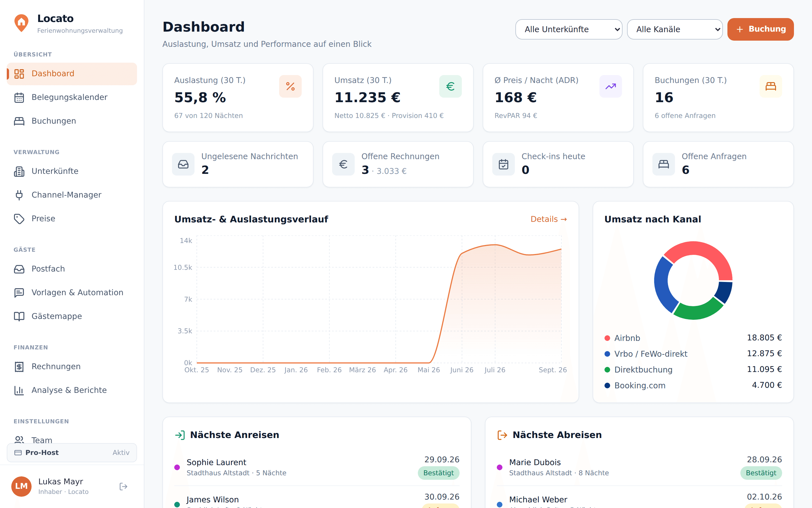Click the Nächste Anreisen arrival icon
This screenshot has width=812, height=508.
coord(180,435)
